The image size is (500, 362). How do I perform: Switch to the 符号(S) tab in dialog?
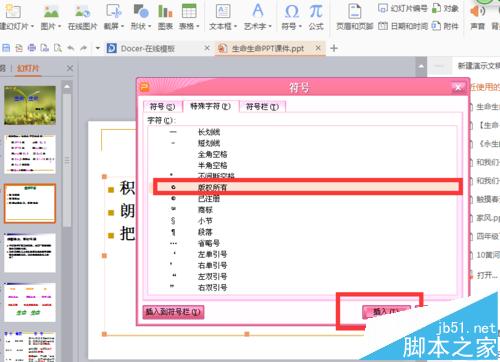point(162,106)
